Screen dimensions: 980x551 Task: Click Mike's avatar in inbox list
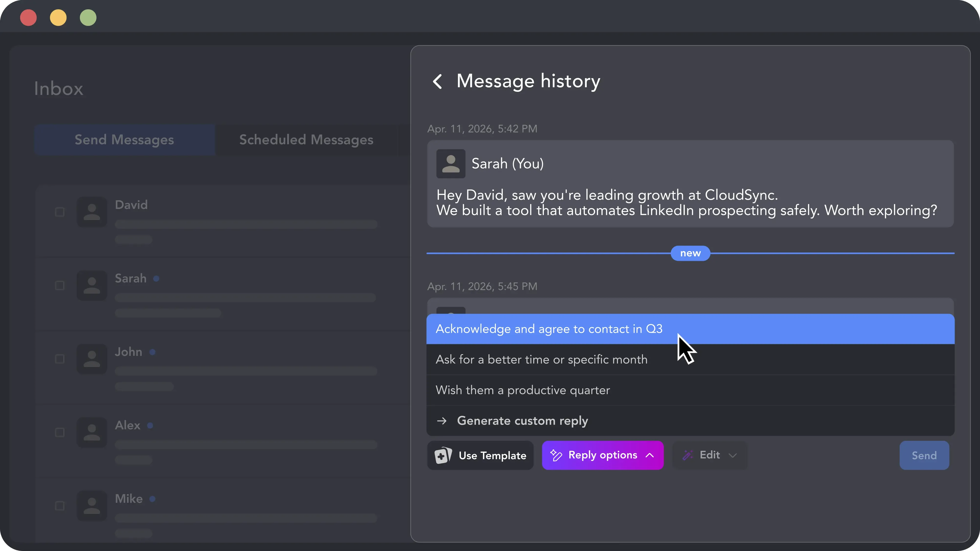click(x=92, y=506)
